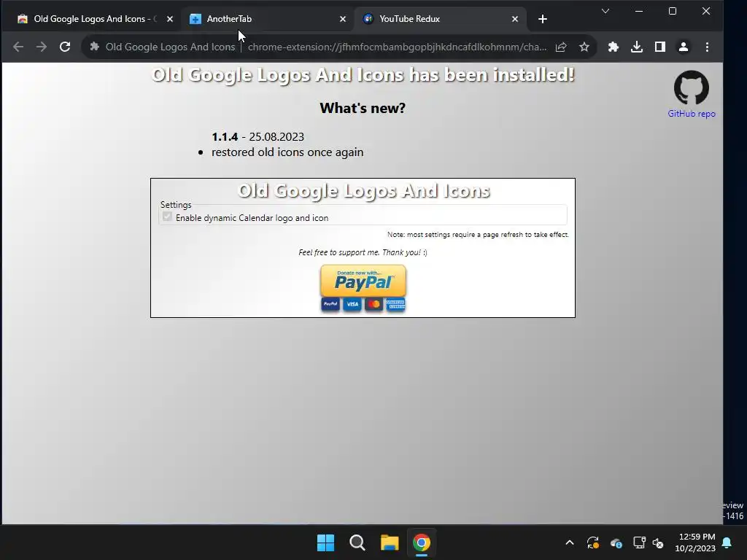Close the YouTube Redux tab
Viewport: 747px width, 560px height.
point(515,19)
